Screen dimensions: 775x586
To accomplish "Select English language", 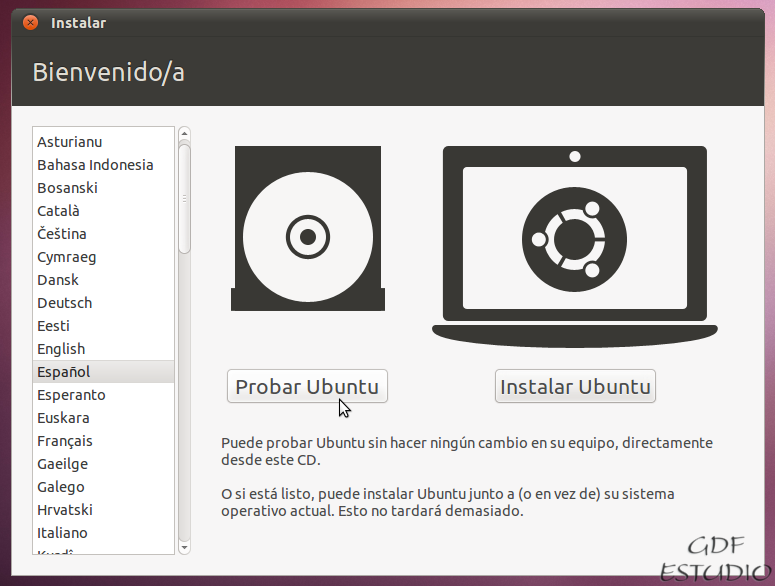I will [103, 349].
